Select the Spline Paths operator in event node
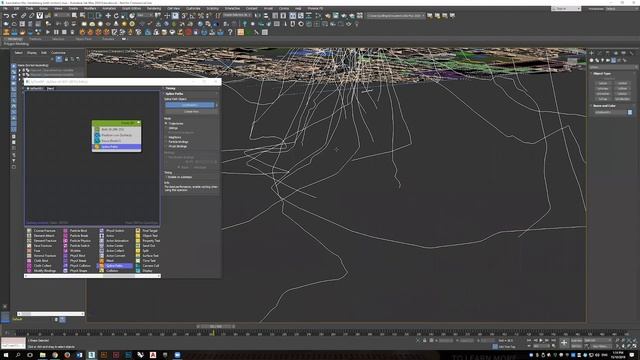The image size is (640, 360). pos(117,147)
